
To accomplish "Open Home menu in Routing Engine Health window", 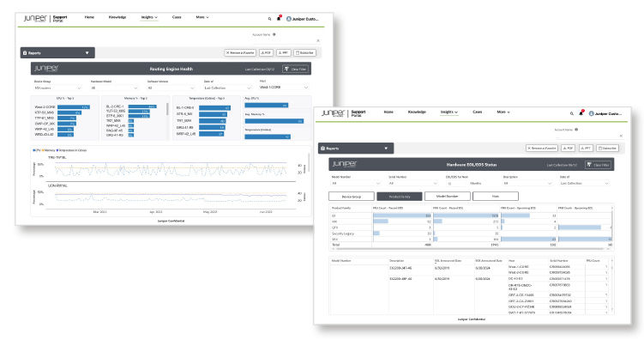I will (89, 17).
